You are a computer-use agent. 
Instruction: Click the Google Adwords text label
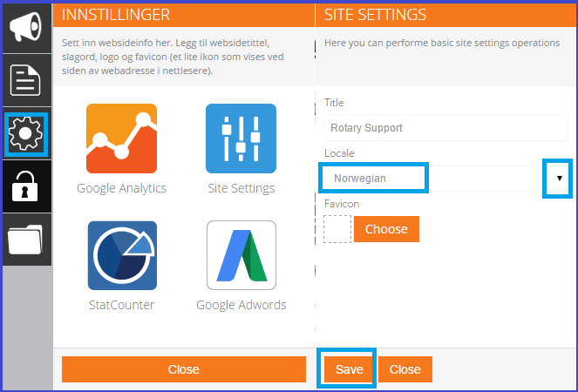pyautogui.click(x=241, y=305)
